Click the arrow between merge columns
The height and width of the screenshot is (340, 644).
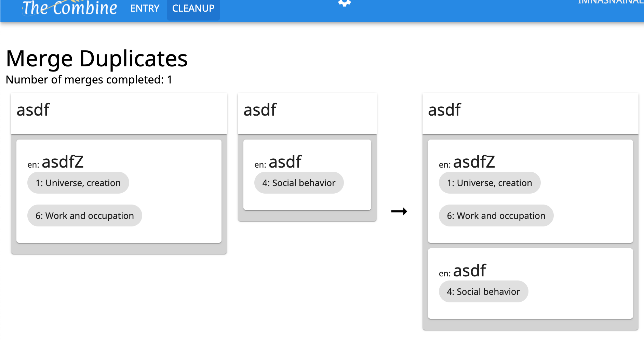coord(399,211)
